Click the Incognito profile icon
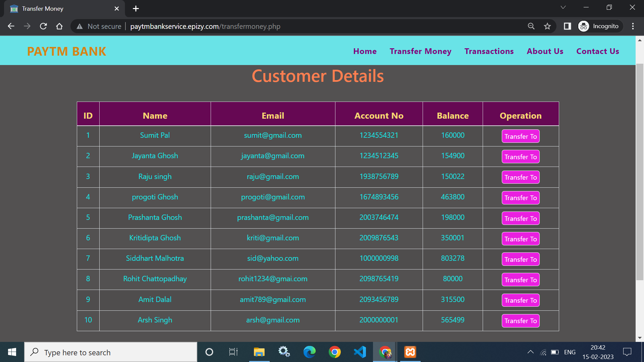This screenshot has height=362, width=644. point(583,26)
